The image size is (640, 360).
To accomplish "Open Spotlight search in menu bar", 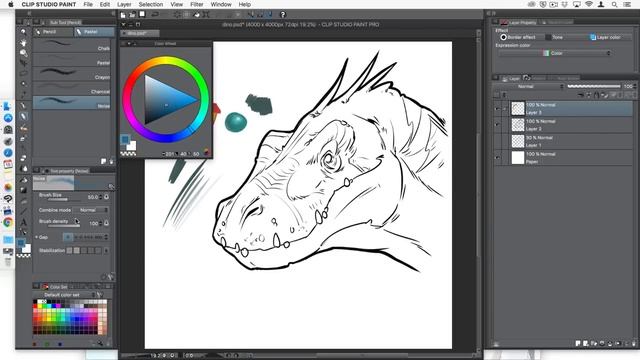I will pos(614,4).
